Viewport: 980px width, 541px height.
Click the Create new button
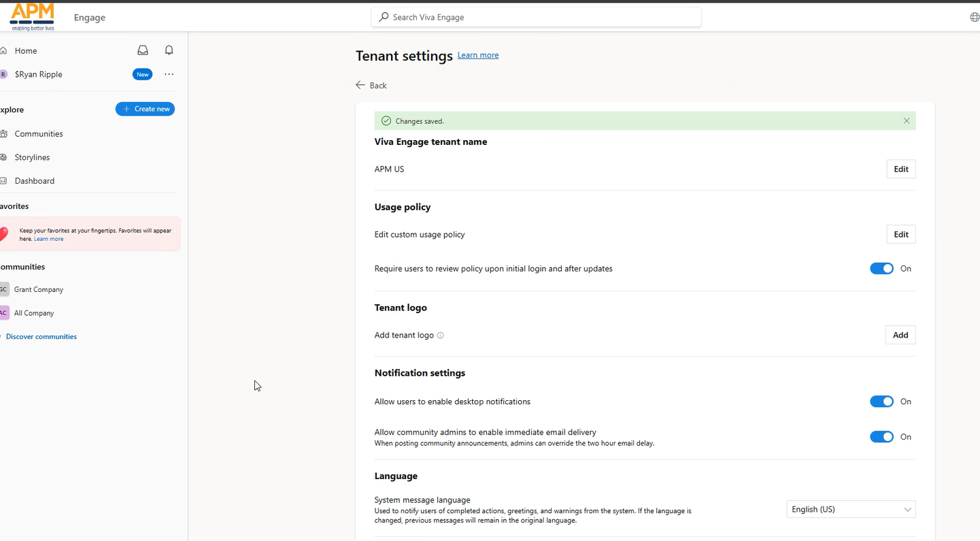(145, 109)
